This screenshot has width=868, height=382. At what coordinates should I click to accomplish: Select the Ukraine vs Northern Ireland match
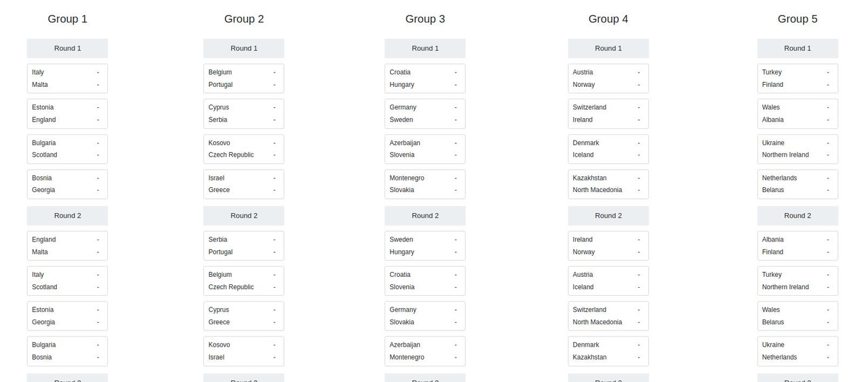(797, 149)
